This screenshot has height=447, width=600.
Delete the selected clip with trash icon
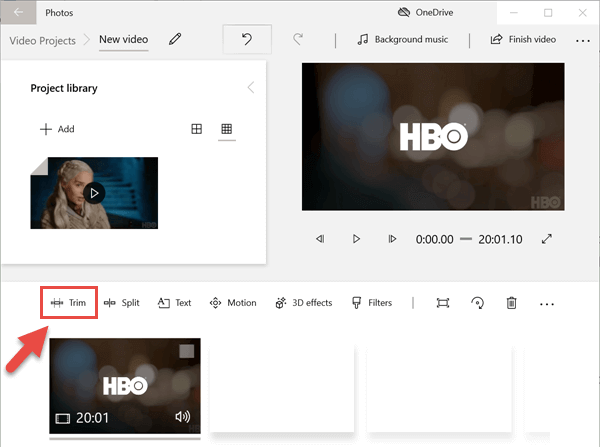click(511, 303)
